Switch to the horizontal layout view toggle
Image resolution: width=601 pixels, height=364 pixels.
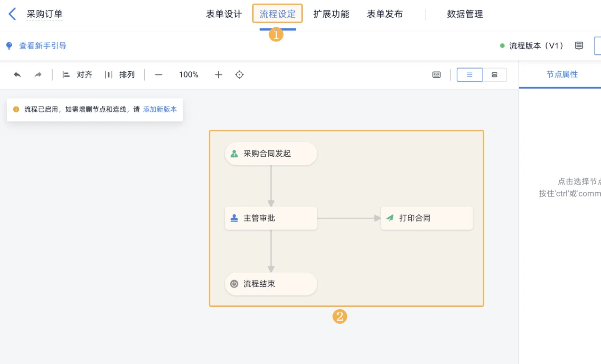(x=495, y=75)
